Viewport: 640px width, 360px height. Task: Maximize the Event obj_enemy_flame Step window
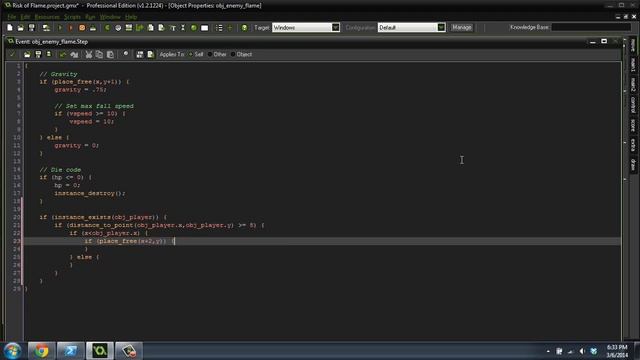click(604, 41)
